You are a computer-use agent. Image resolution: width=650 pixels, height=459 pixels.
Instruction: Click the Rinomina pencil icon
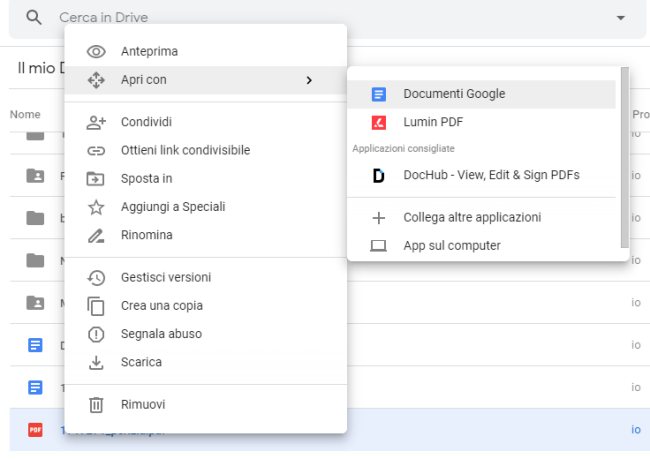[96, 236]
